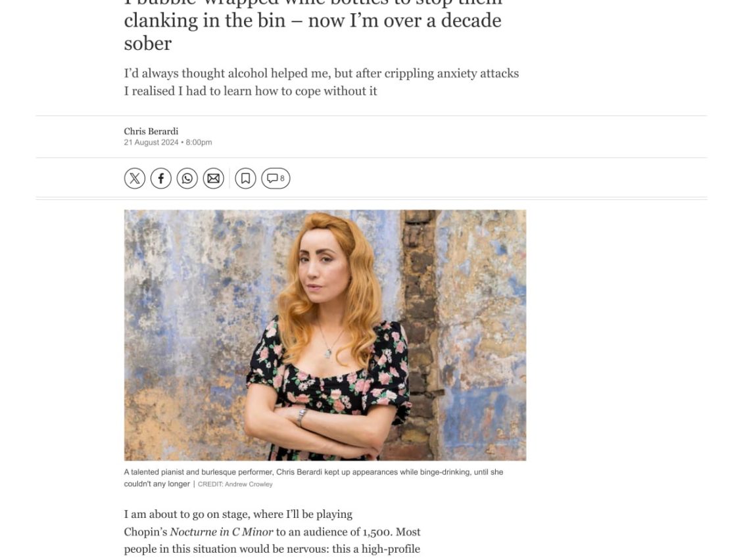This screenshot has width=747, height=560.
Task: Click the photo credit Andrew Crowley
Action: 248,484
